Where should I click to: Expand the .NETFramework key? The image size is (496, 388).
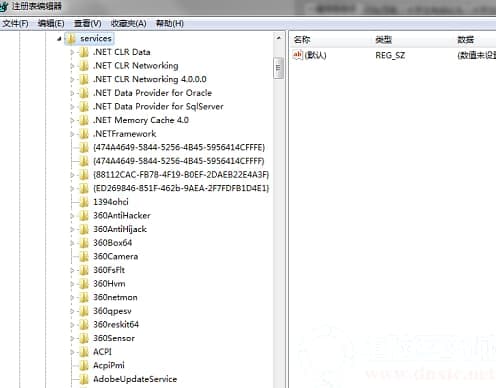coord(72,134)
